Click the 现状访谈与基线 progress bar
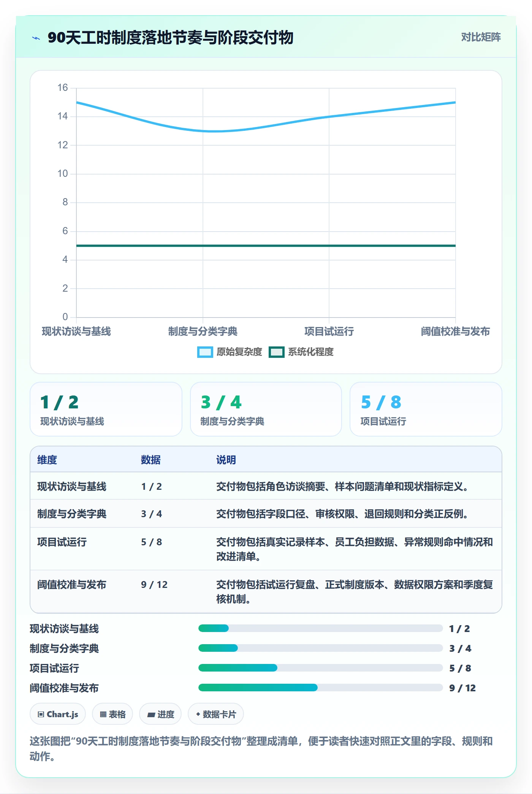The width and height of the screenshot is (532, 794). (320, 628)
